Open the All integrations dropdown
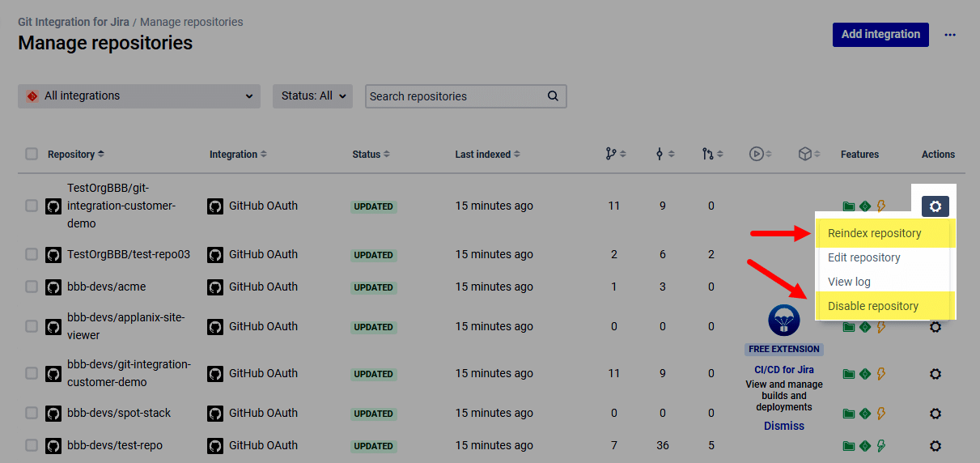The image size is (980, 463). [139, 96]
